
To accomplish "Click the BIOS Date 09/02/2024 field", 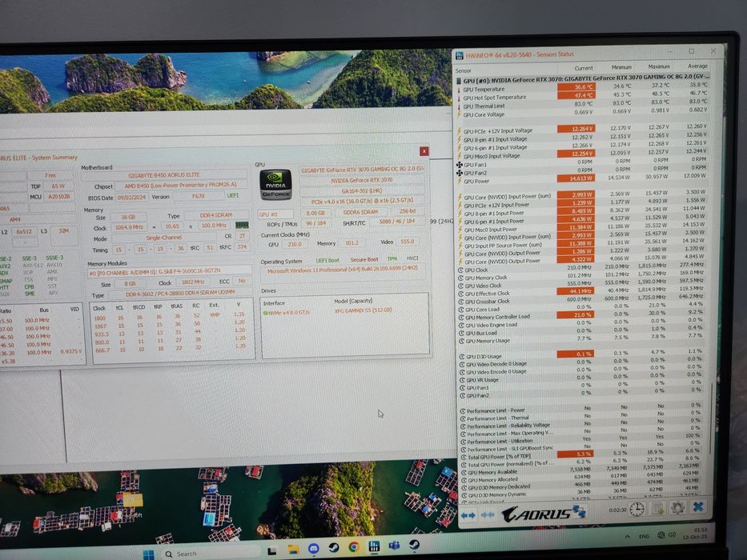I will pyautogui.click(x=131, y=197).
